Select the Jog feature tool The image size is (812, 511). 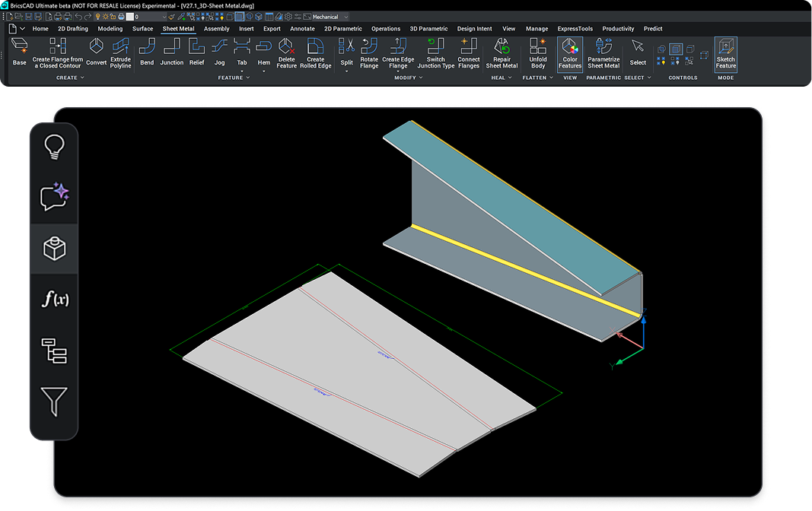click(220, 52)
